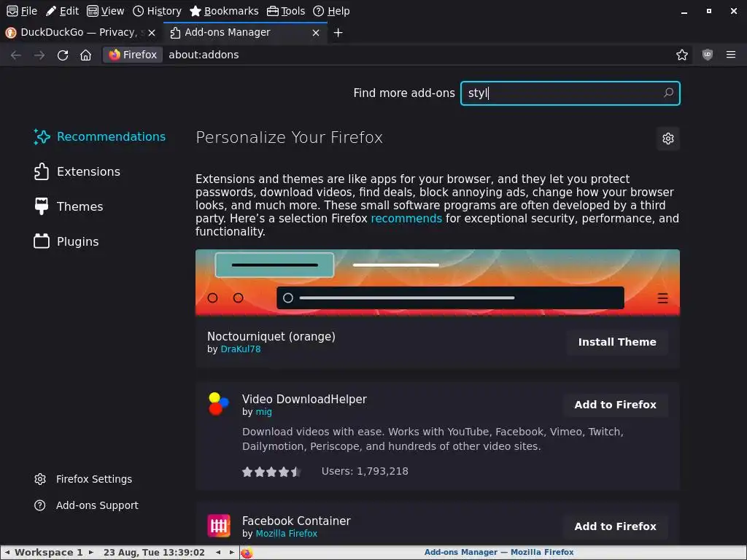The width and height of the screenshot is (747, 560).
Task: Close the DuckDuckGo tab
Action: 152,32
